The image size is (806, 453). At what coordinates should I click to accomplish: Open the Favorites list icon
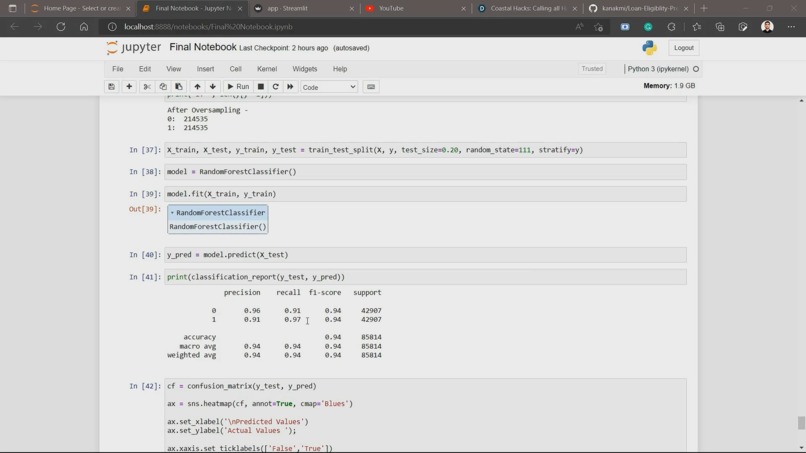tap(697, 27)
